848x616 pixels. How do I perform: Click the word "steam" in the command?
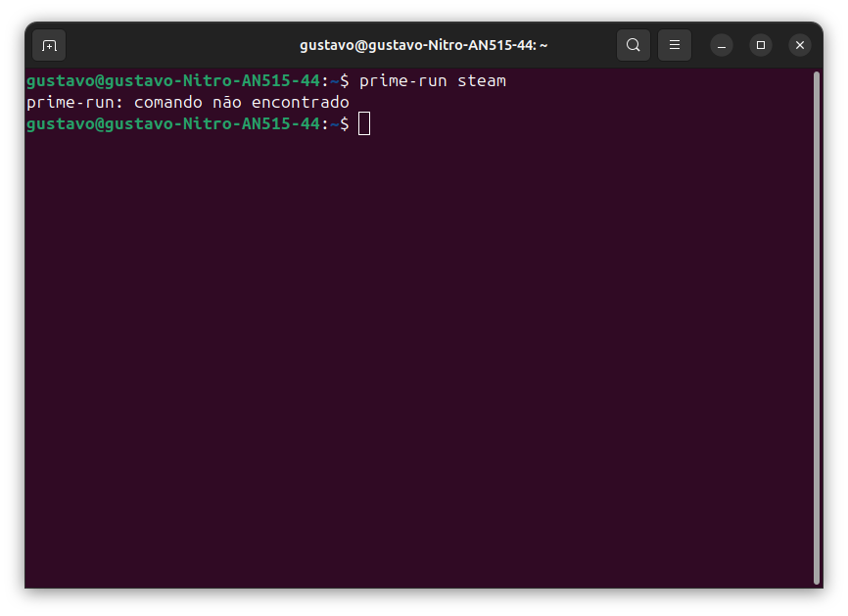point(482,80)
